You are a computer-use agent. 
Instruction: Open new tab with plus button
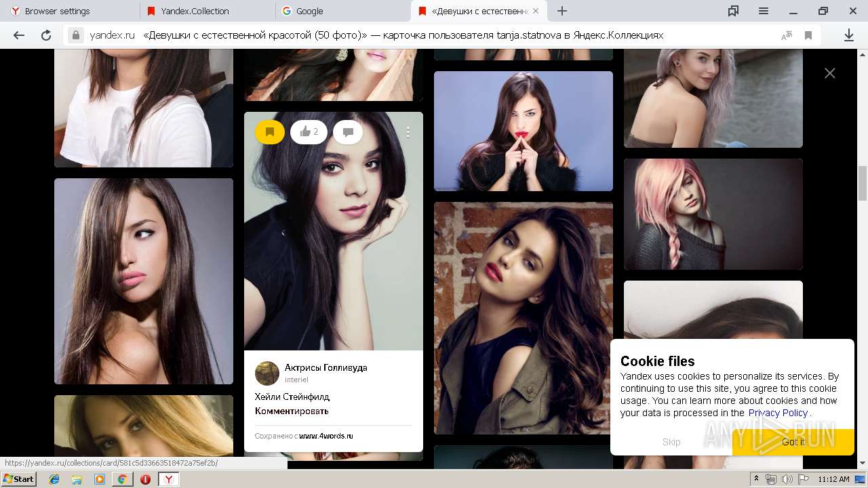562,11
